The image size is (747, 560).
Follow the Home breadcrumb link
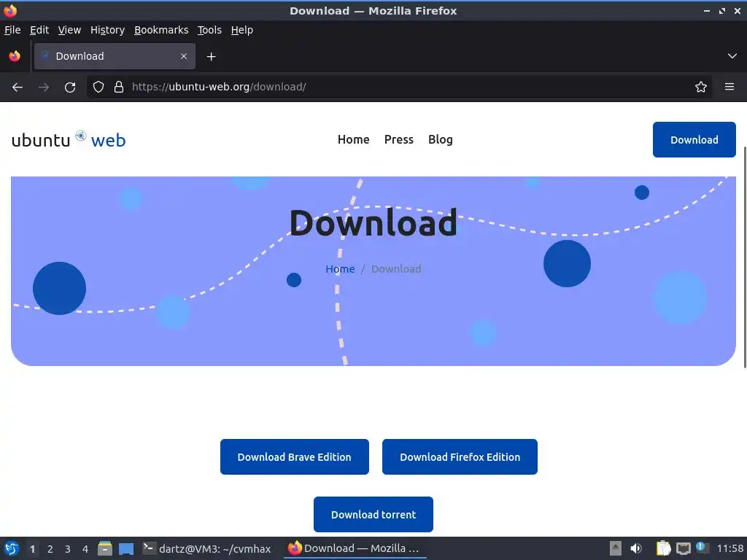point(340,269)
